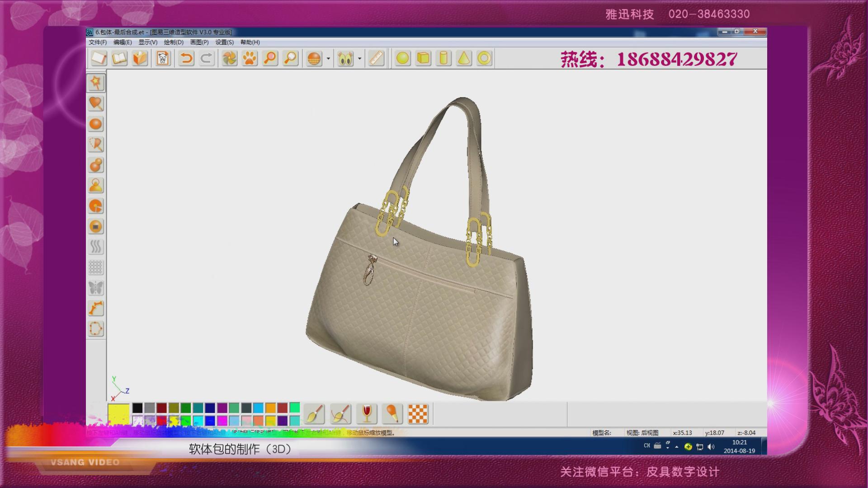Viewport: 868px width, 488px height.
Task: Click the 视图: 后视图 status field
Action: pos(642,432)
